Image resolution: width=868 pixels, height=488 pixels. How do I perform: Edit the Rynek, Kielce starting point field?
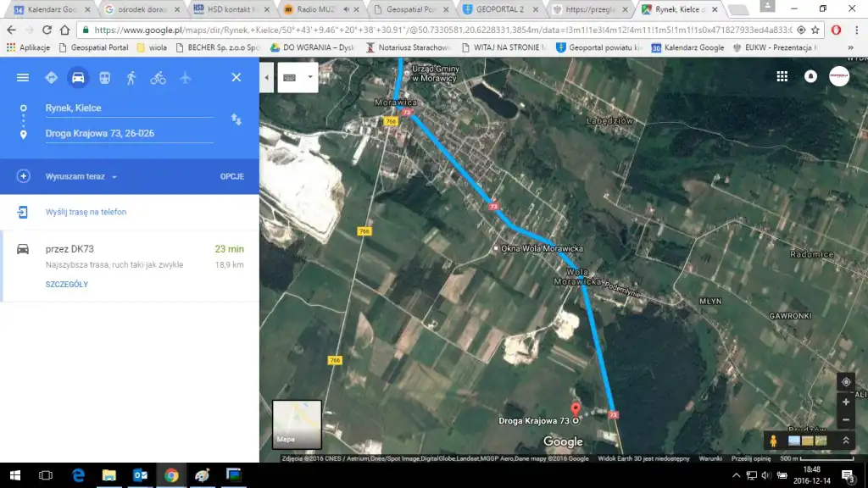(127, 108)
